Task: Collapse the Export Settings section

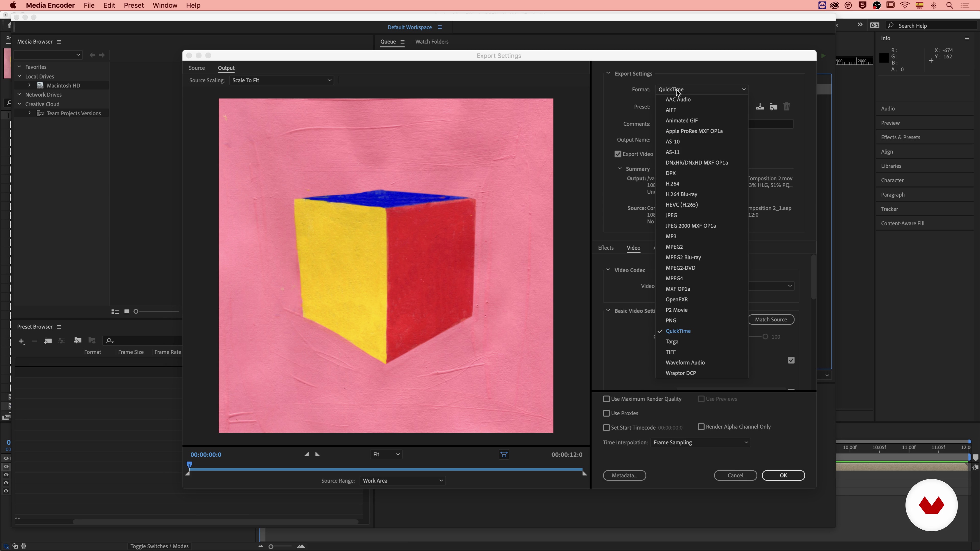Action: [608, 73]
